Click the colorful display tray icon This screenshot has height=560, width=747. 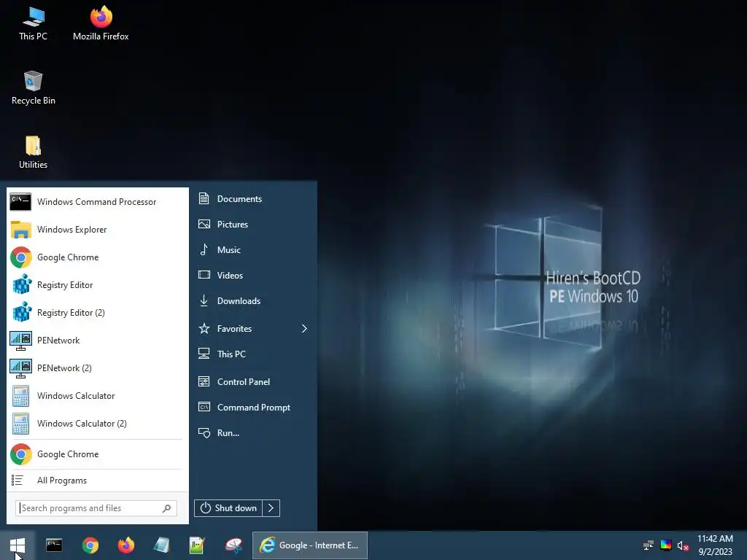666,545
